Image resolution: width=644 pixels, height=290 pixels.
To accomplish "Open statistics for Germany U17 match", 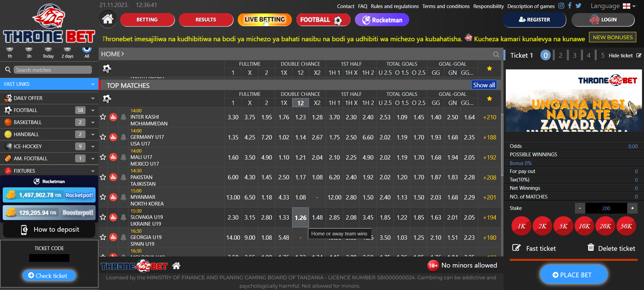I will [x=113, y=137].
